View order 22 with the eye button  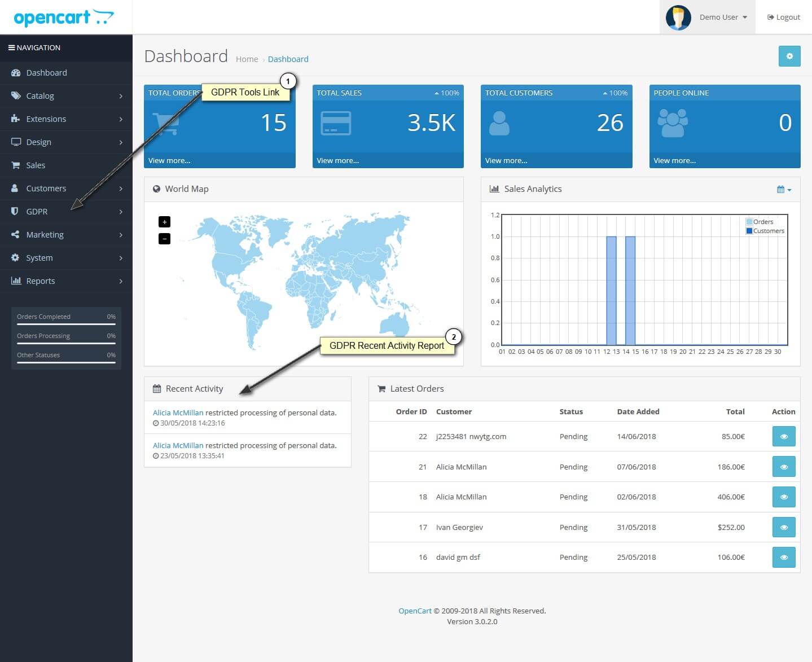click(x=784, y=436)
